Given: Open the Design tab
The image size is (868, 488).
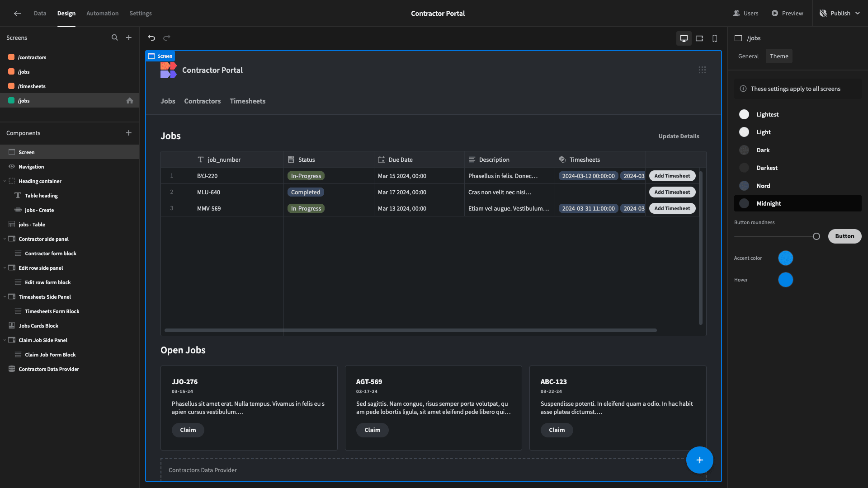Looking at the screenshot, I should click(66, 14).
